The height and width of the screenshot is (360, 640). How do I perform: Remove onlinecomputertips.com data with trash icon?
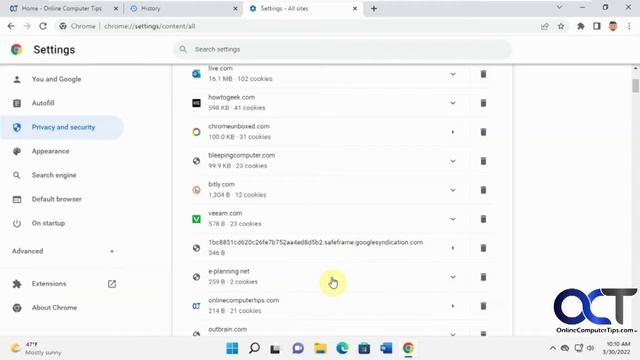(x=483, y=306)
